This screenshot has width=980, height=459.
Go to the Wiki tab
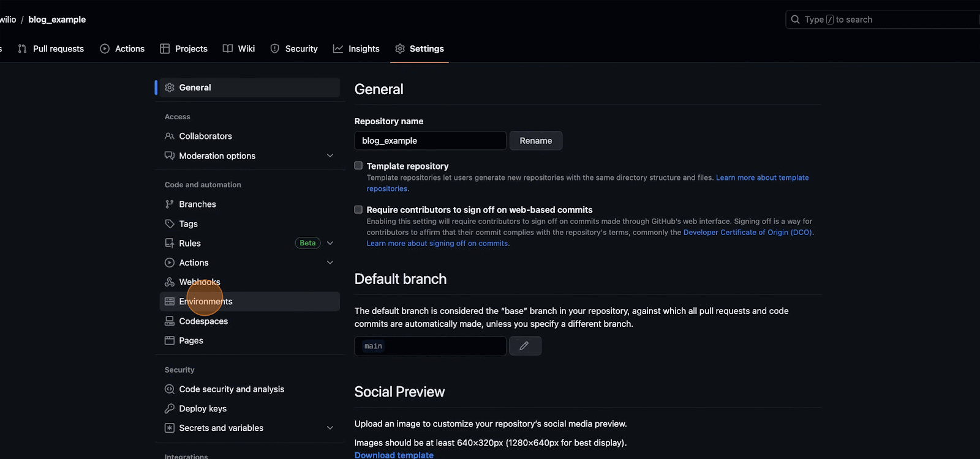pyautogui.click(x=239, y=48)
